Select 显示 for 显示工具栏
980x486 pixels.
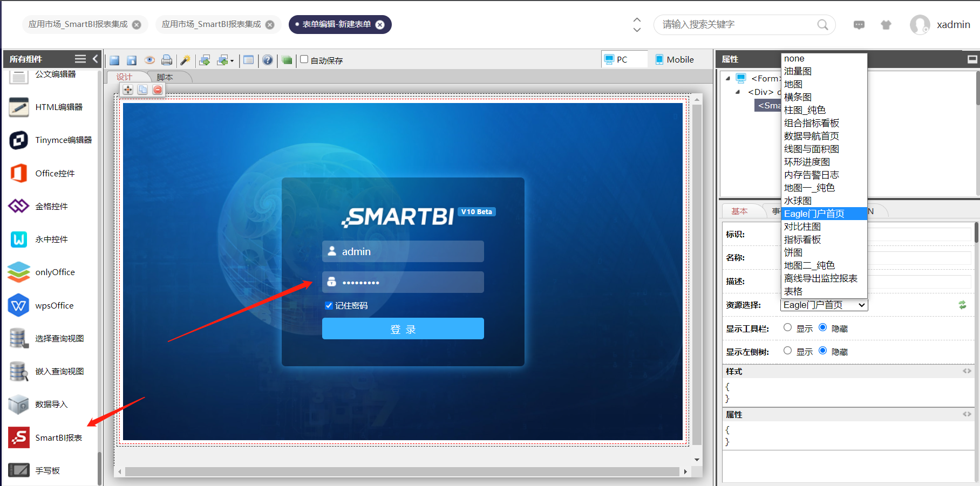tap(788, 327)
